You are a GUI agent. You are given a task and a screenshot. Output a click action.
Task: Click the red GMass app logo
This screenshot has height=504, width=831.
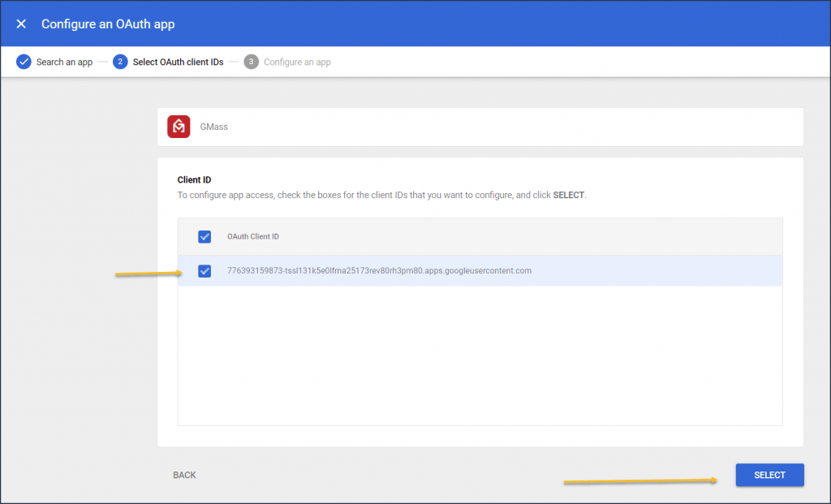[x=179, y=127]
